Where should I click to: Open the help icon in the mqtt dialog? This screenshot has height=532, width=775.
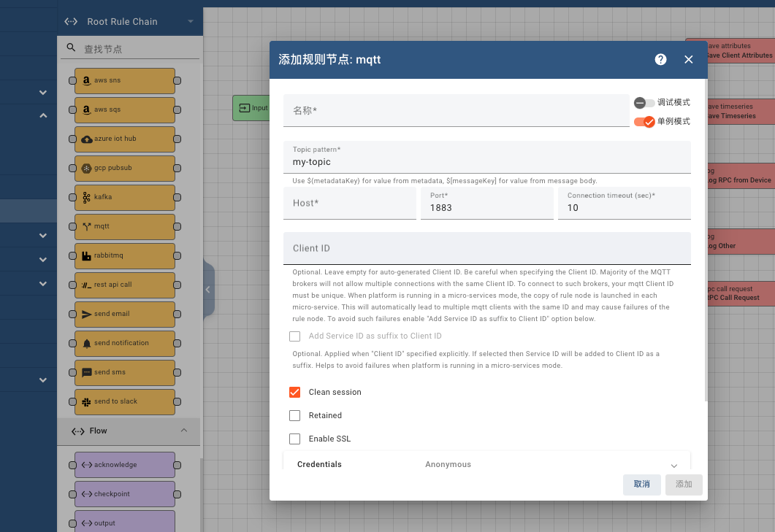coord(660,59)
